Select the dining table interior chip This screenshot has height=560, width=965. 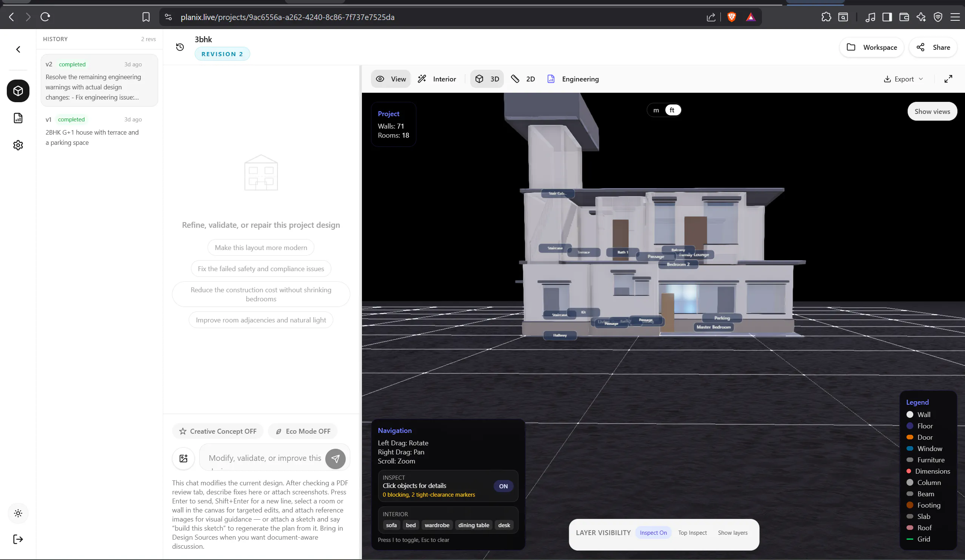point(473,525)
